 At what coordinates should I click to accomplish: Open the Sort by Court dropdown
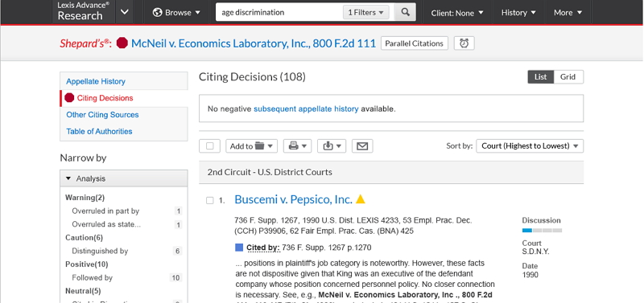tap(530, 146)
